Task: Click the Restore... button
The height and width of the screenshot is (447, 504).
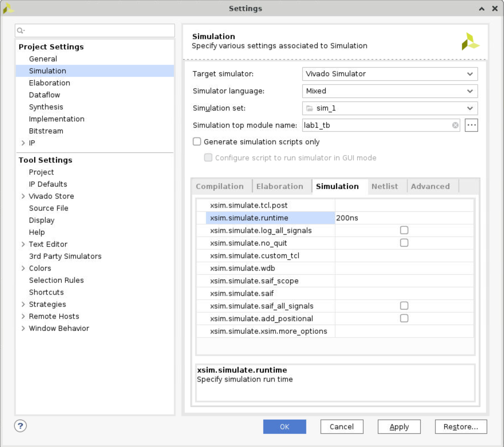Action: tap(461, 427)
